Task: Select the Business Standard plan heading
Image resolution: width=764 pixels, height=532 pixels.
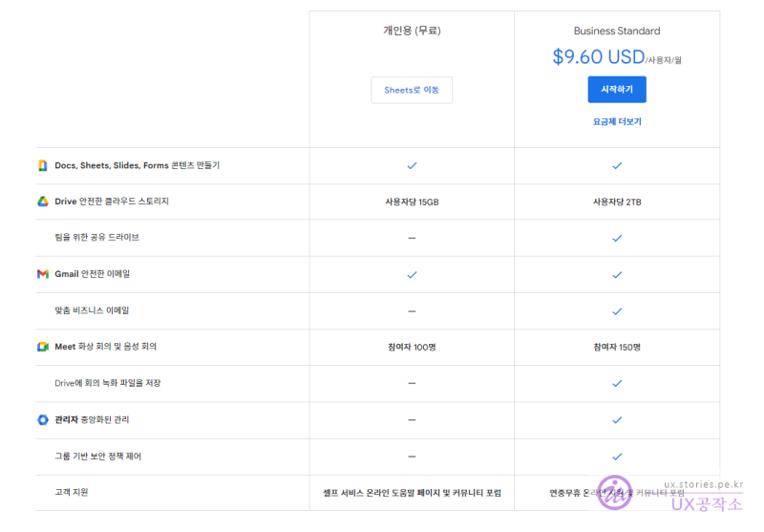Action: click(617, 31)
